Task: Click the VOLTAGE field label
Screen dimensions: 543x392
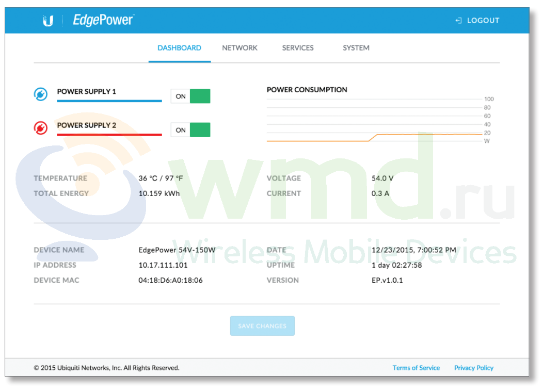Action: pos(283,178)
